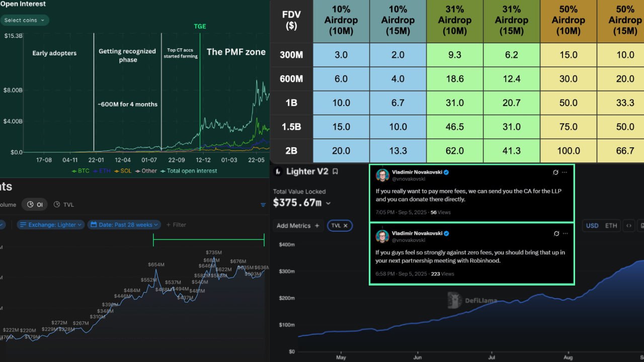The width and height of the screenshot is (644, 362).
Task: Click the avatar on the 7:05 PM tweet
Action: click(382, 175)
